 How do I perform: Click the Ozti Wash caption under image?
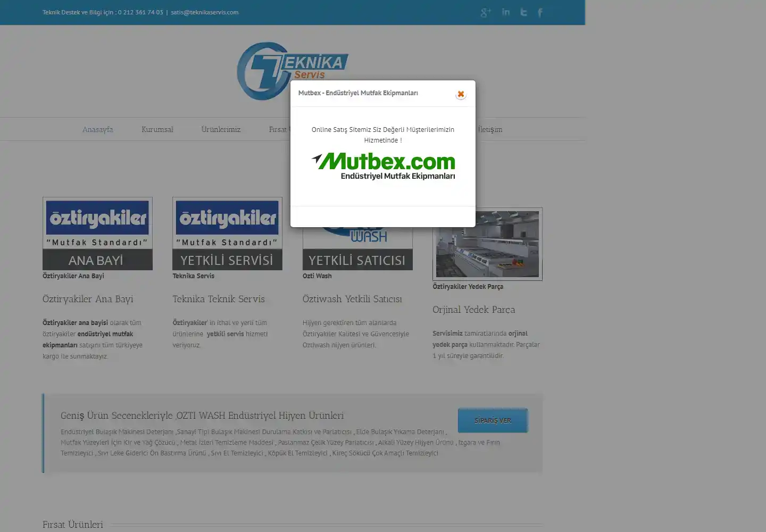point(317,276)
